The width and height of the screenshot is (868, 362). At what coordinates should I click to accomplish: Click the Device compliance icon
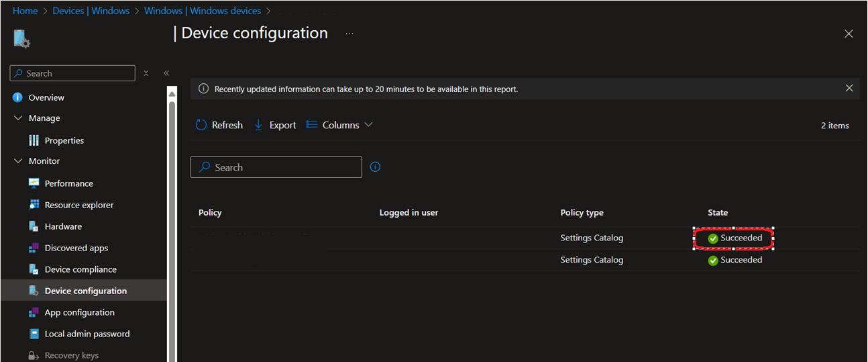[34, 269]
